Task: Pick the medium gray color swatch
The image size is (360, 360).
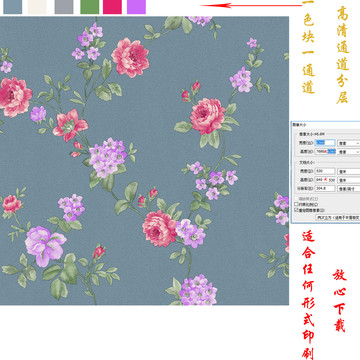Action: click(64, 7)
